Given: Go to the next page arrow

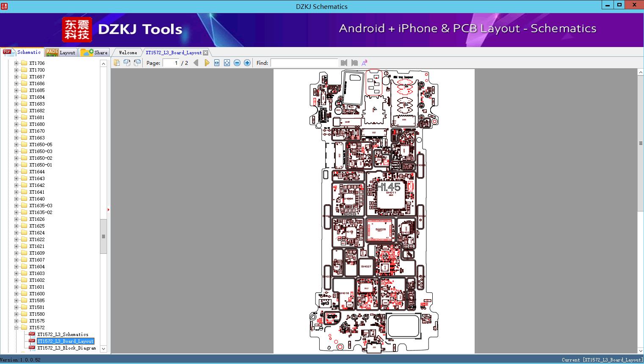Looking at the screenshot, I should click(207, 63).
